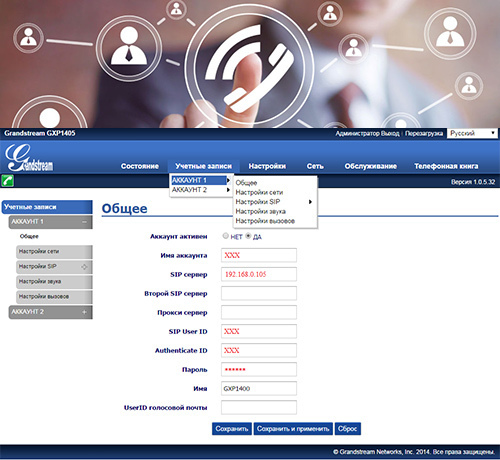Focus the Имя аккаунта field
The width and height of the screenshot is (500, 460).
259,255
